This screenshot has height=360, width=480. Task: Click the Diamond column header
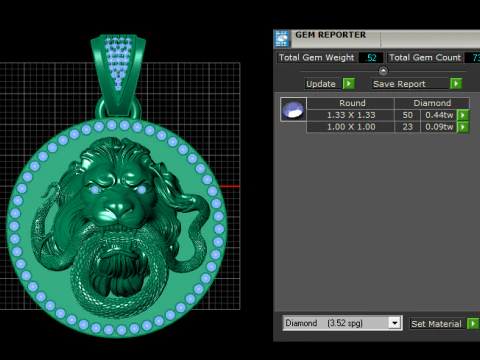click(x=432, y=103)
